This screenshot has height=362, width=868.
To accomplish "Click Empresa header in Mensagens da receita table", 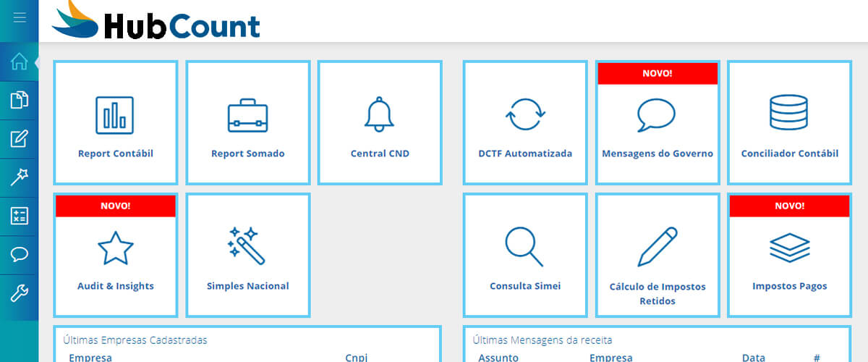I will [611, 358].
